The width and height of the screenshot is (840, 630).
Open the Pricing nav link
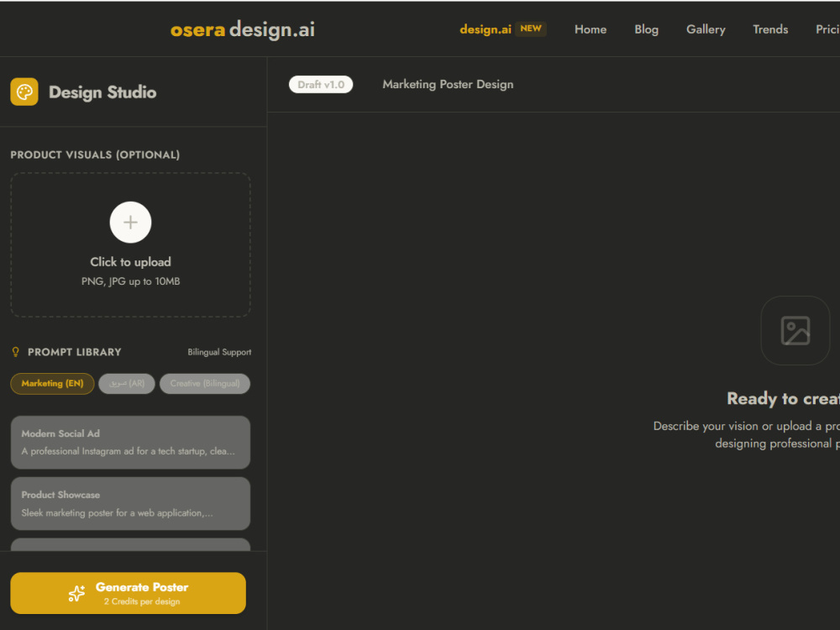click(x=827, y=29)
